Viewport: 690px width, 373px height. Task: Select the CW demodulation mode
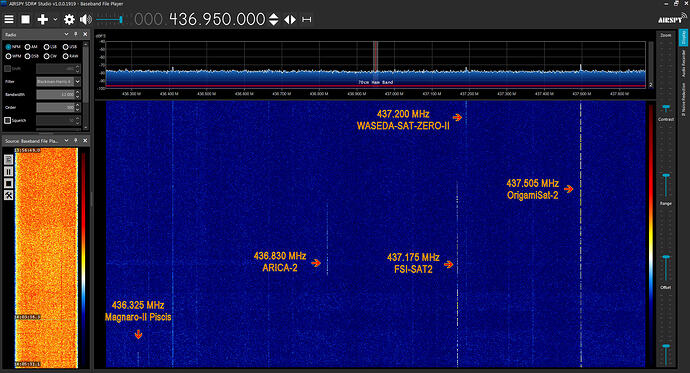coord(50,56)
